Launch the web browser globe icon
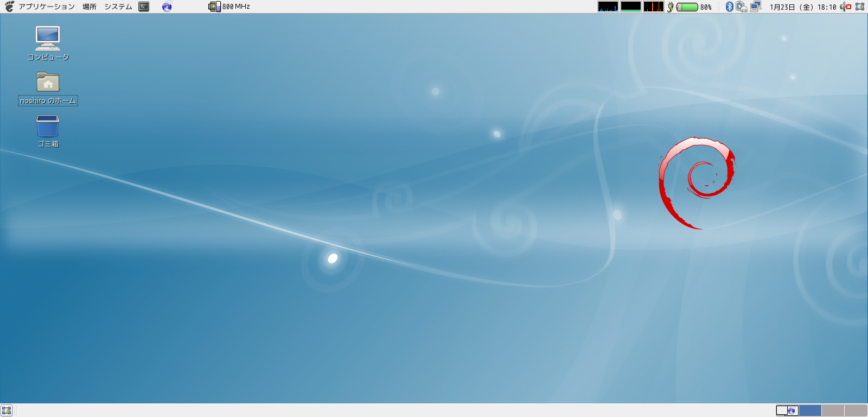Screen dimensions: 868x417 point(167,7)
